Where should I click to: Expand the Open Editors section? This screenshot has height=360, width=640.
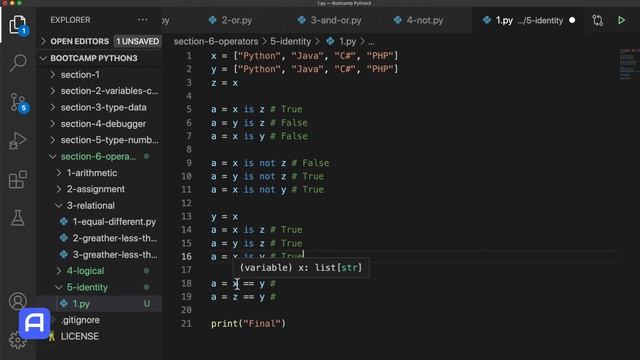click(80, 41)
